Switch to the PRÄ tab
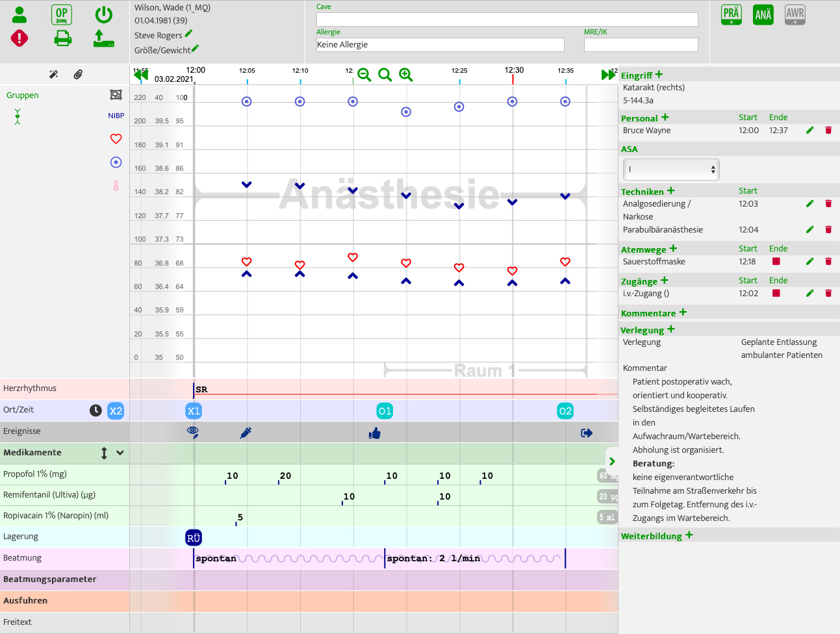840x634 pixels. [x=731, y=15]
